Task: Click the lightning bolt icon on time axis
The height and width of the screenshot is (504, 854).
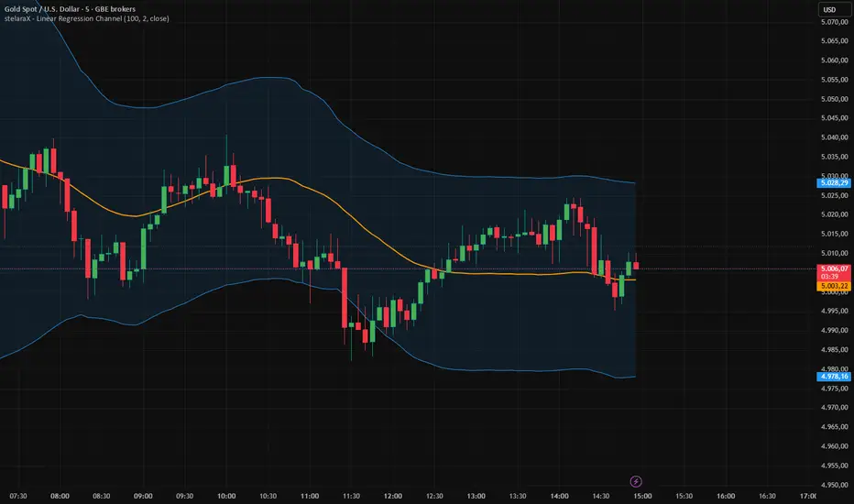Action: click(x=636, y=480)
